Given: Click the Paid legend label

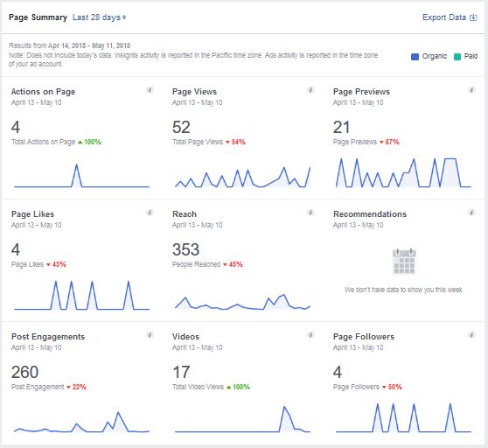Looking at the screenshot, I should (471, 56).
